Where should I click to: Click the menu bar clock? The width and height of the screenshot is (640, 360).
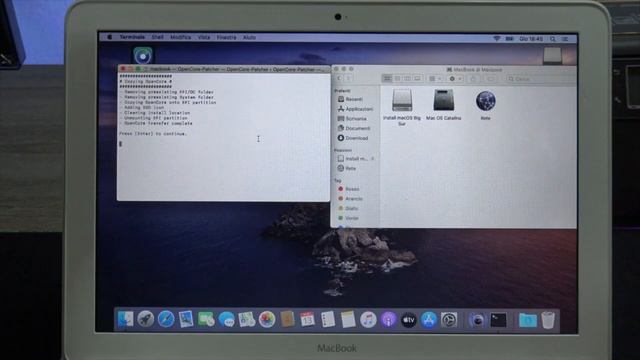(x=531, y=39)
